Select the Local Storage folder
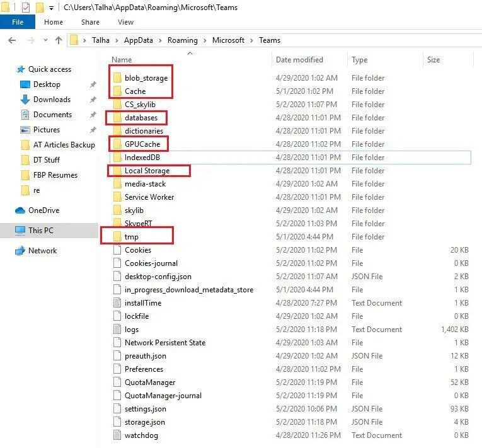This screenshot has width=482, height=448. coord(147,170)
